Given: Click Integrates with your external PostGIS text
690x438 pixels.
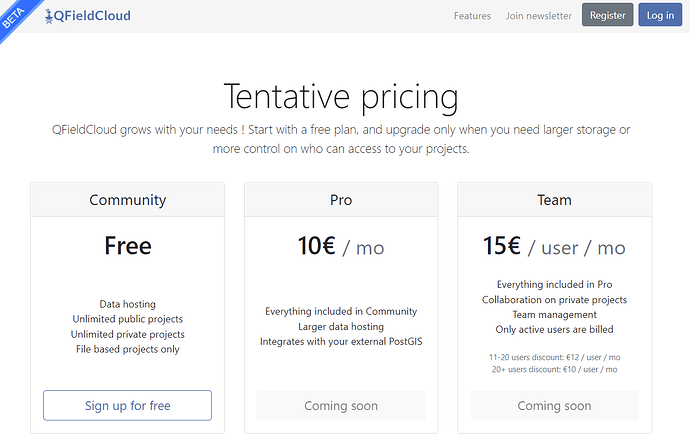Looking at the screenshot, I should click(x=341, y=341).
